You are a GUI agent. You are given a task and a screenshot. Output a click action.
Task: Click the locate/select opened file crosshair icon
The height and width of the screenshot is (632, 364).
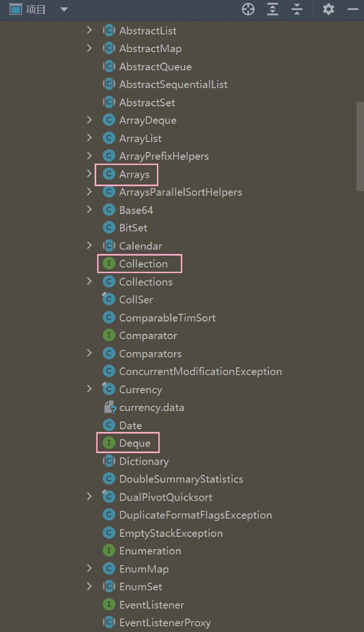tap(248, 10)
